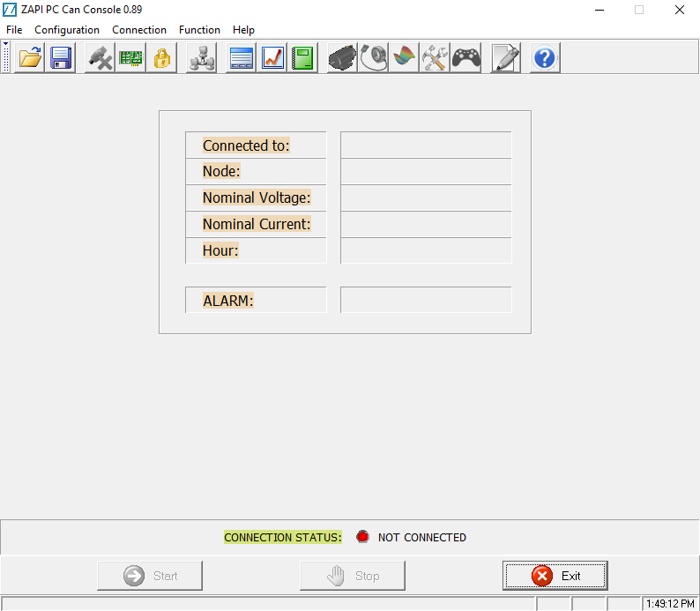
Task: Click the ALARM value field
Action: coord(426,300)
